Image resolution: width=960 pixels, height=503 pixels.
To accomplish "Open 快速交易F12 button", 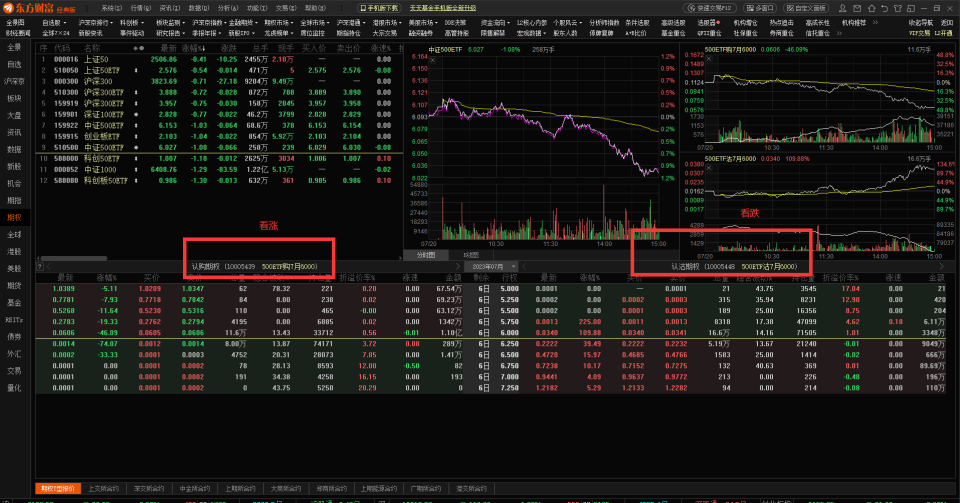I will pos(710,8).
